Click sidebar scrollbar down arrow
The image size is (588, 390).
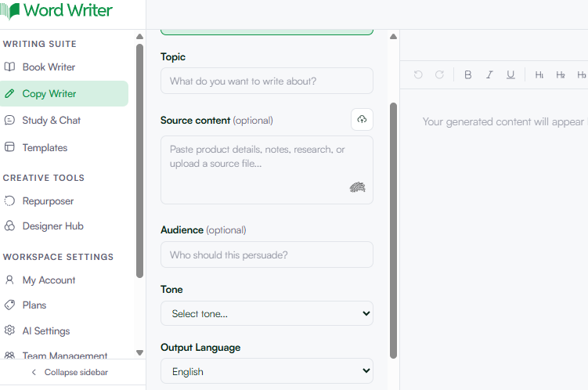pos(139,352)
